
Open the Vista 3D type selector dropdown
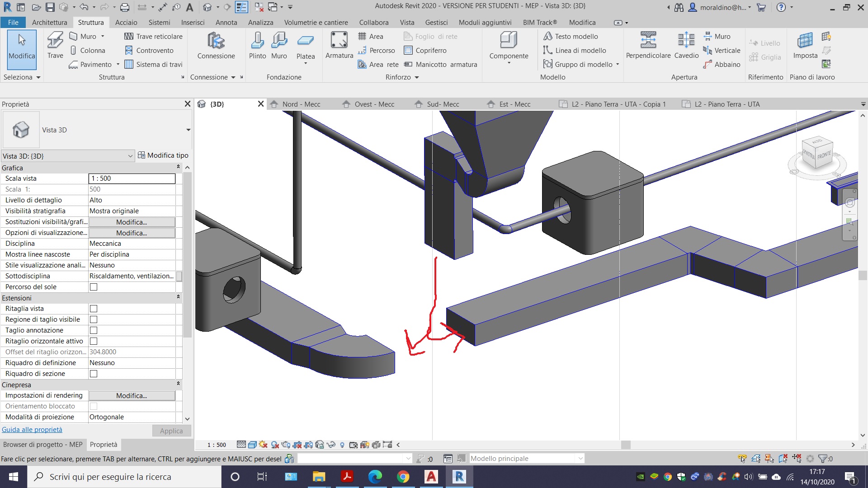[188, 130]
